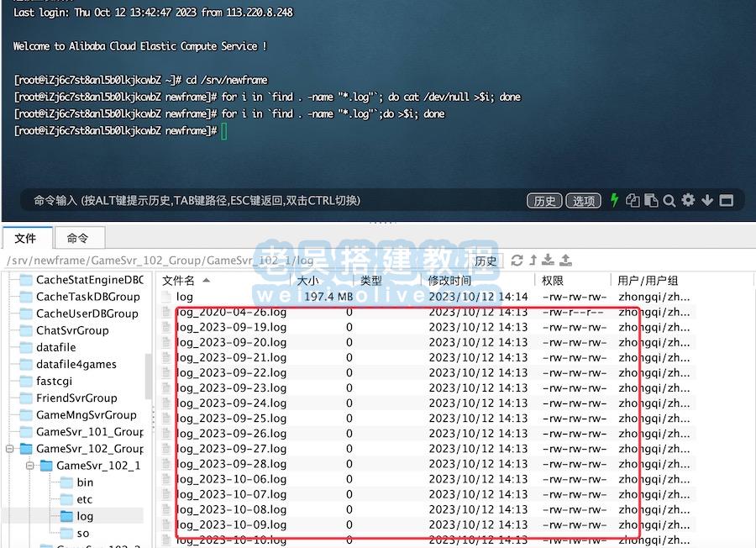Open the 选项 options button
Viewport: 756px width, 548px height.
point(582,200)
